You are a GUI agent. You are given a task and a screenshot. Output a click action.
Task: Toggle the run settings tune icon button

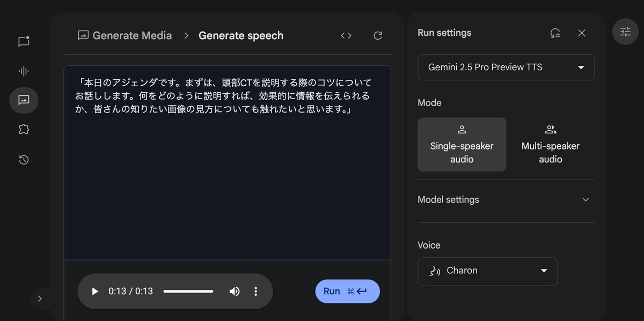[625, 32]
